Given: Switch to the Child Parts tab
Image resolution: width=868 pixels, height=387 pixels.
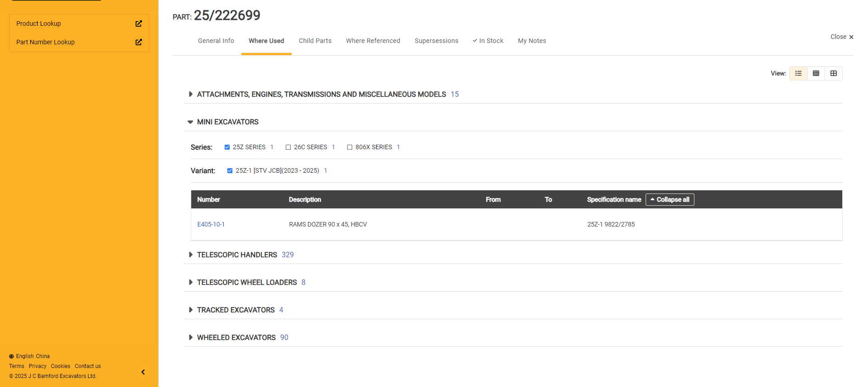Looking at the screenshot, I should [x=315, y=41].
